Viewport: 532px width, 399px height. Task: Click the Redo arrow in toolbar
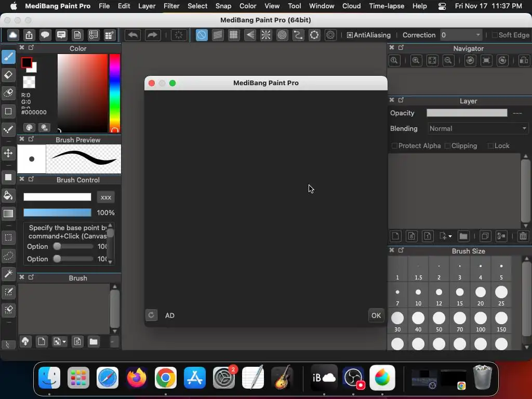click(153, 35)
